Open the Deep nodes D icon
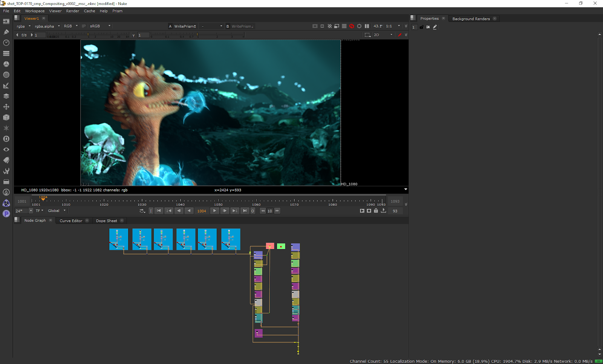The image size is (603, 364). (6, 139)
